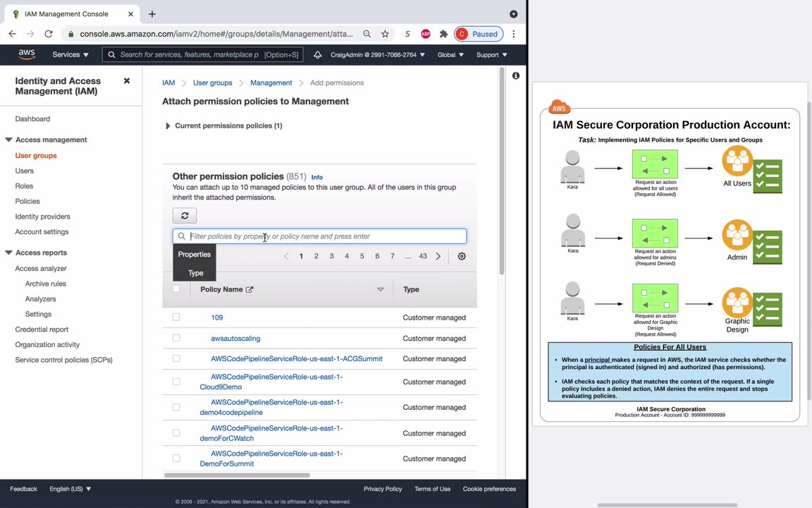The width and height of the screenshot is (812, 508).
Task: Open the Credential report sidebar item
Action: [42, 329]
